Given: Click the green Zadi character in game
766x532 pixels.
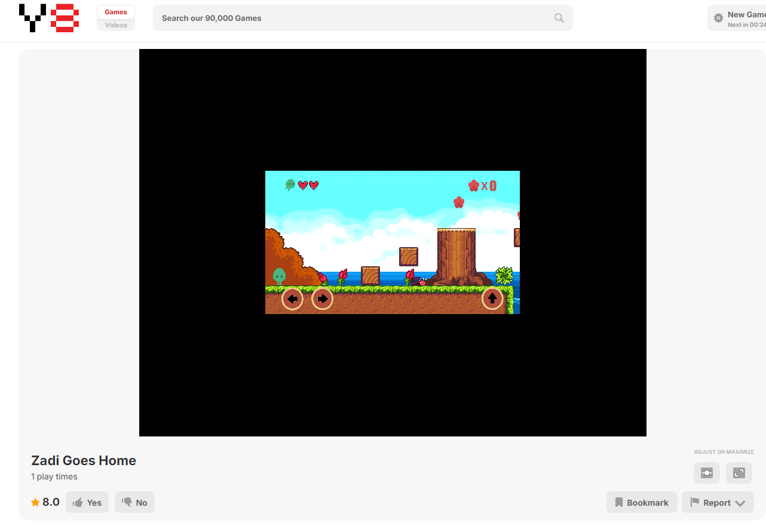Looking at the screenshot, I should (x=279, y=276).
